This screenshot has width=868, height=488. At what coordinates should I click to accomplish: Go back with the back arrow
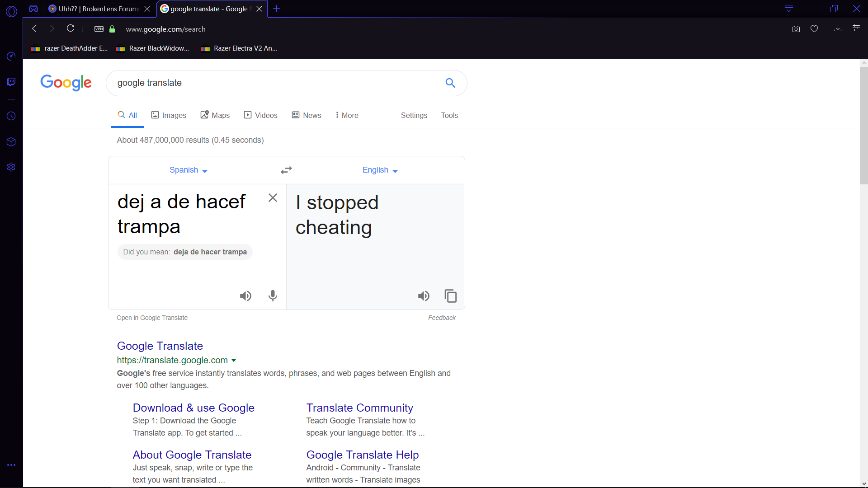(34, 28)
